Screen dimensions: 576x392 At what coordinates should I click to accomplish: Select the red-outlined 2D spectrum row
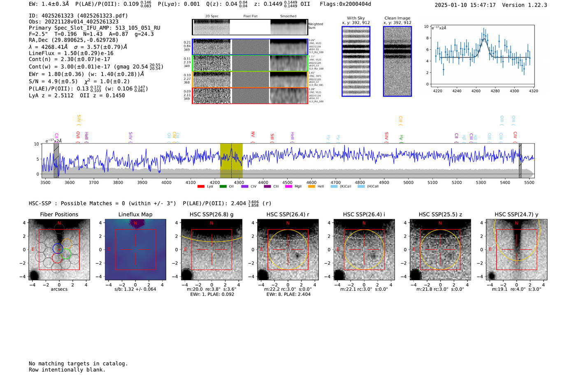pos(250,96)
